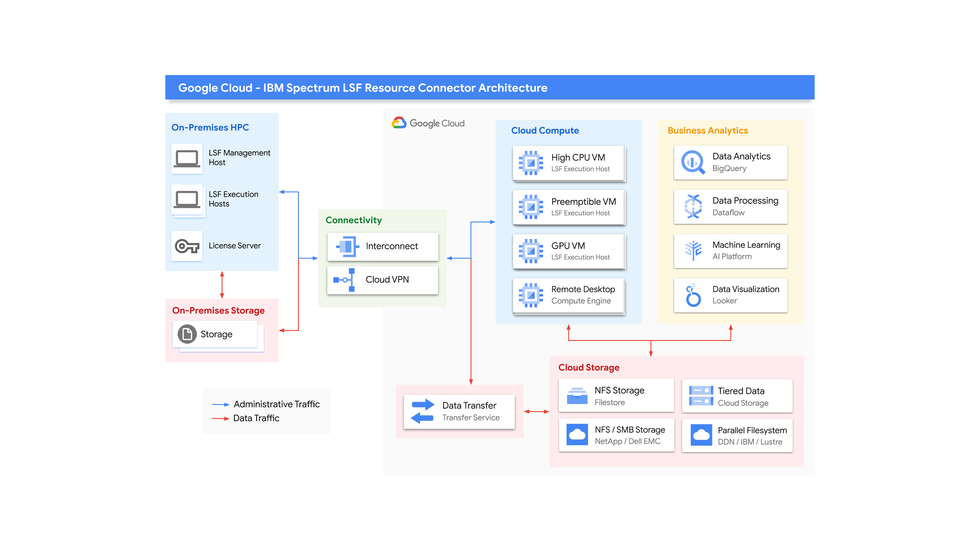The image size is (980, 551).
Task: Click the Tiered Data label
Action: tap(741, 391)
